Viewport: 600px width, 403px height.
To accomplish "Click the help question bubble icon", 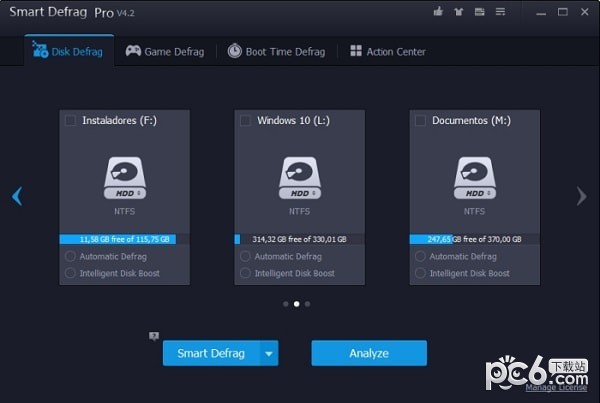I will (154, 336).
